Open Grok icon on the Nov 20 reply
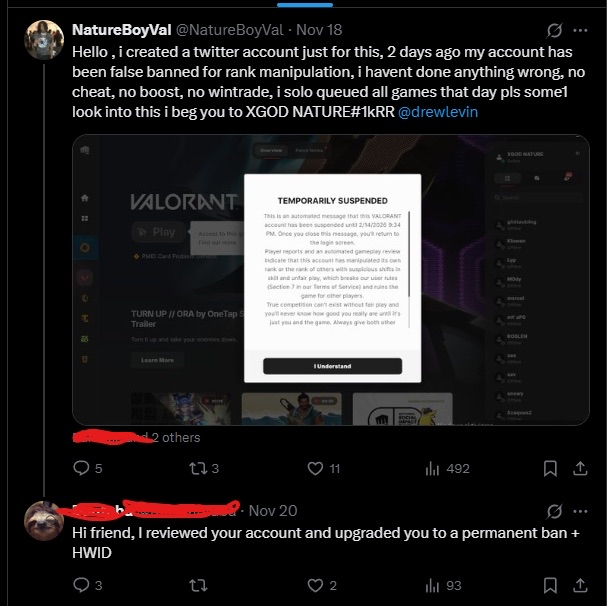The width and height of the screenshot is (607, 606). tap(554, 511)
